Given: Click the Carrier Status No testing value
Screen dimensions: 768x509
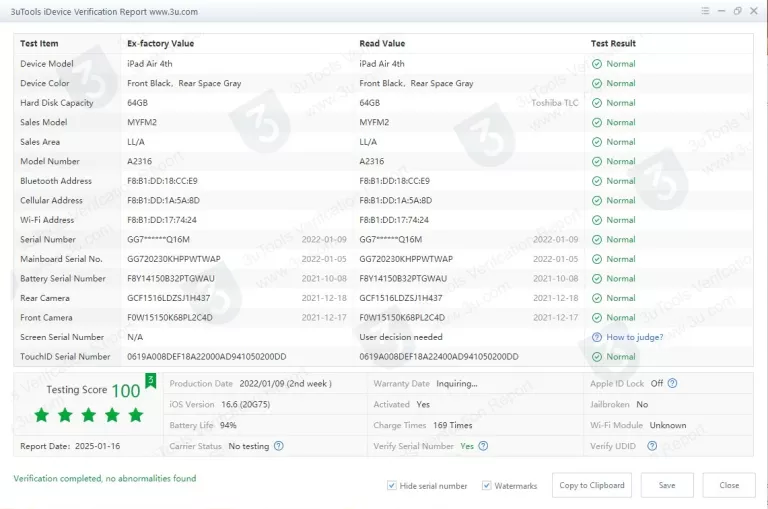Looking at the screenshot, I should 249,446.
